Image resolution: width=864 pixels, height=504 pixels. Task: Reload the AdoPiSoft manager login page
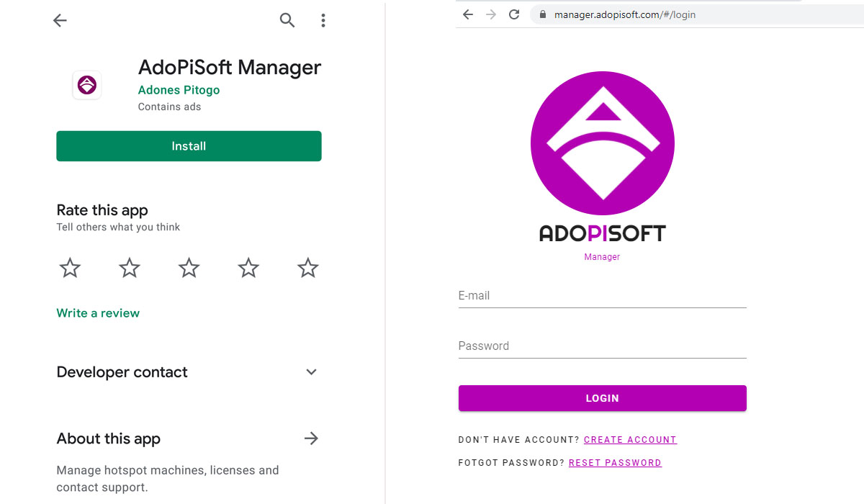[x=513, y=14]
